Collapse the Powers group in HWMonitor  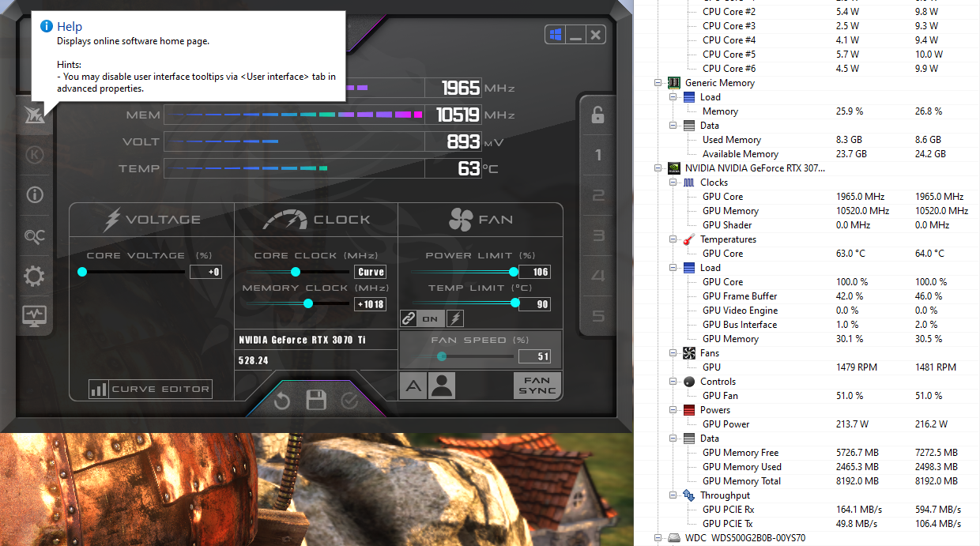pyautogui.click(x=674, y=410)
